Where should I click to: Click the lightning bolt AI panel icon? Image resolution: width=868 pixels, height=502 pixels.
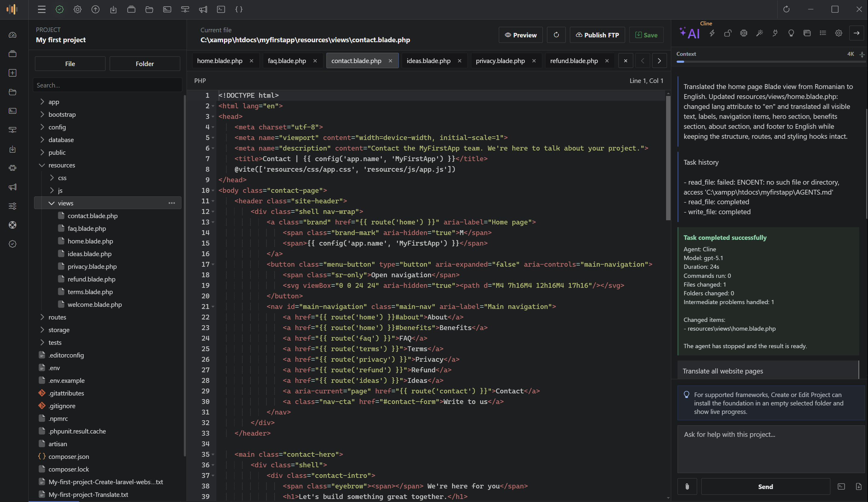[x=712, y=33]
